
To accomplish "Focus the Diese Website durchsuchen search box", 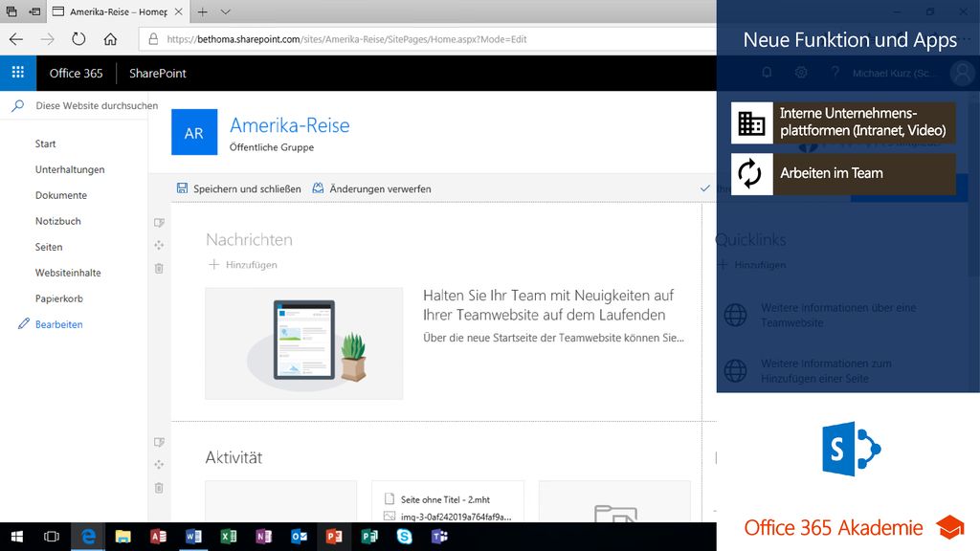I will [x=97, y=105].
